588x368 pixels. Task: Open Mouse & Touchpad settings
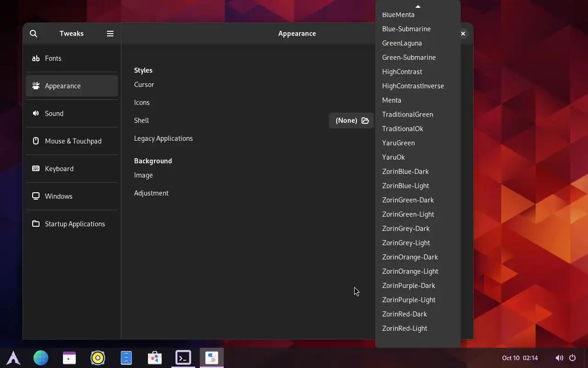click(72, 141)
